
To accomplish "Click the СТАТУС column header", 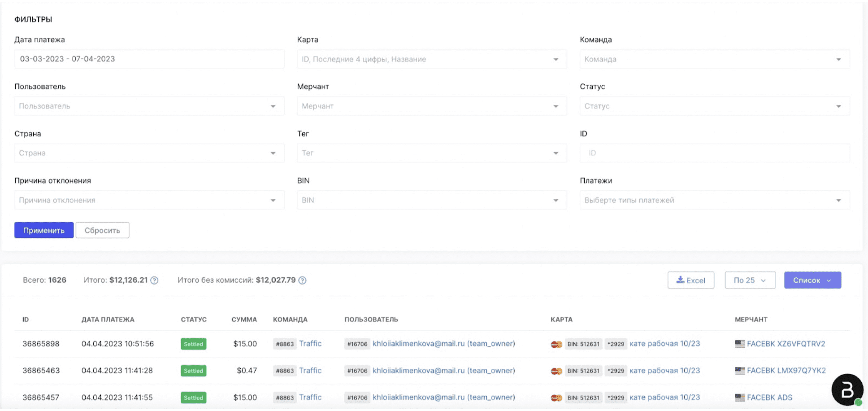I will point(194,319).
